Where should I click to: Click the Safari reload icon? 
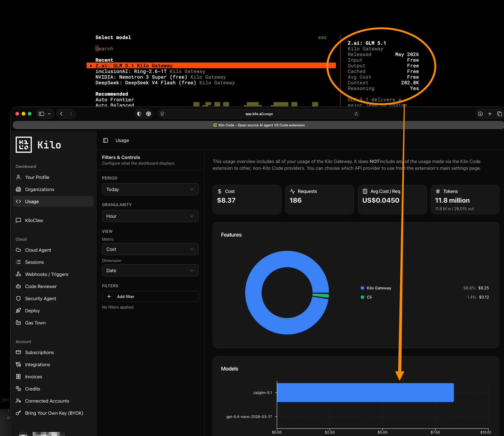click(x=356, y=114)
